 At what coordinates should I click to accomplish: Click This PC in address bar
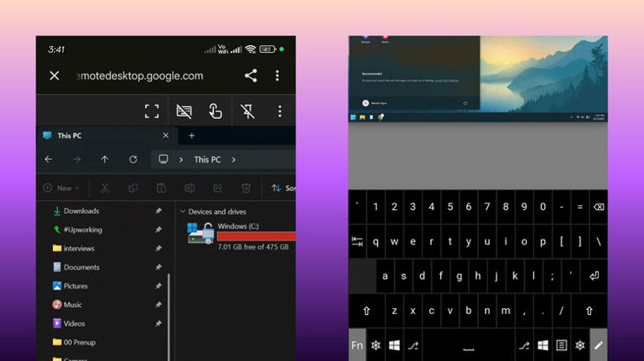coord(207,160)
